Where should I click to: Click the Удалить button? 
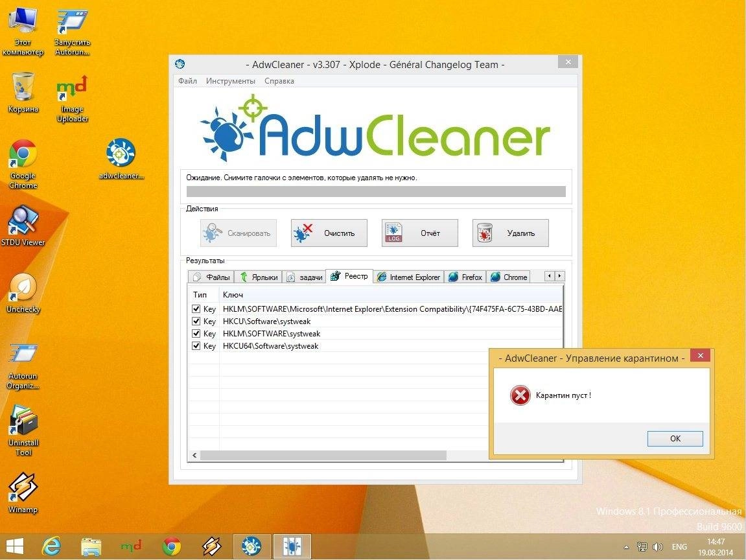(x=511, y=233)
